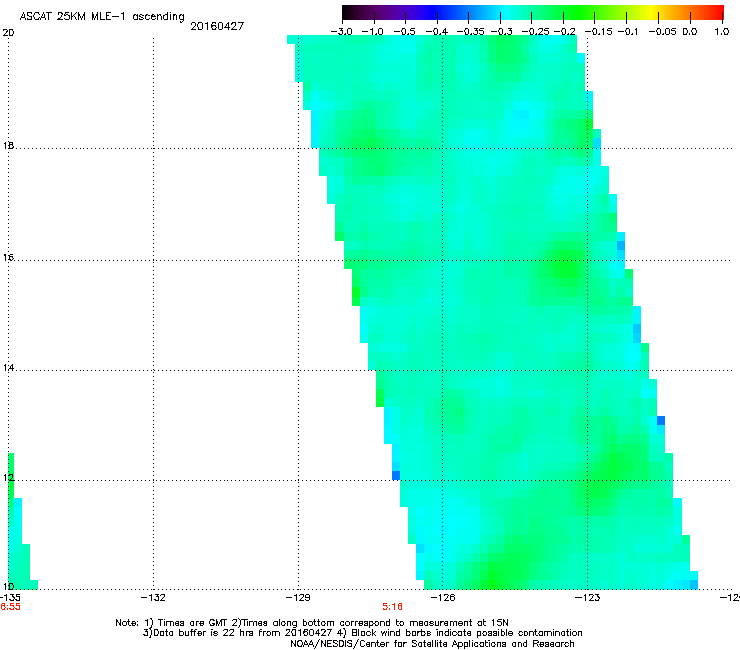Click the -129 longitude axis label

pyautogui.click(x=298, y=598)
